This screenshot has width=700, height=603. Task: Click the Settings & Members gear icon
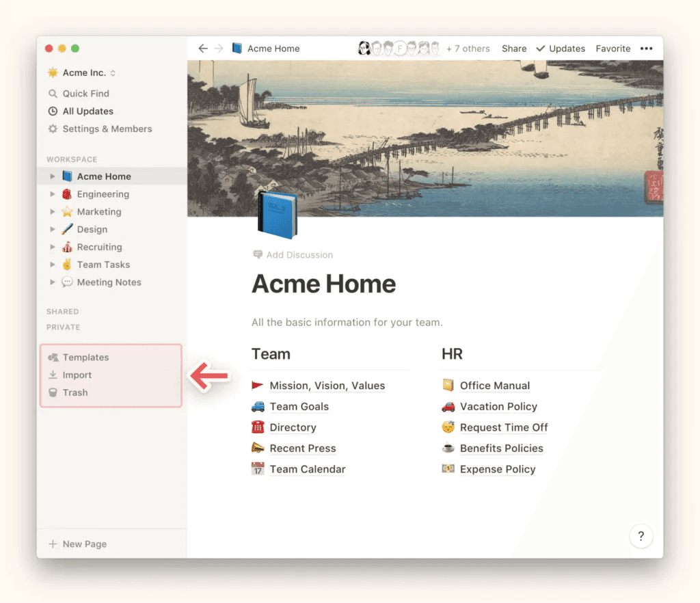click(53, 129)
